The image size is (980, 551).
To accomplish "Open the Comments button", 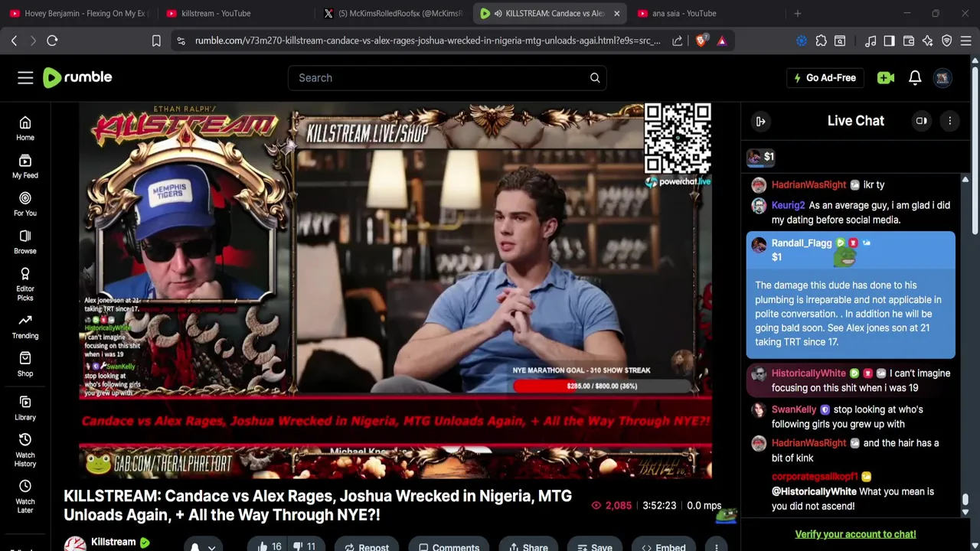I will click(449, 546).
